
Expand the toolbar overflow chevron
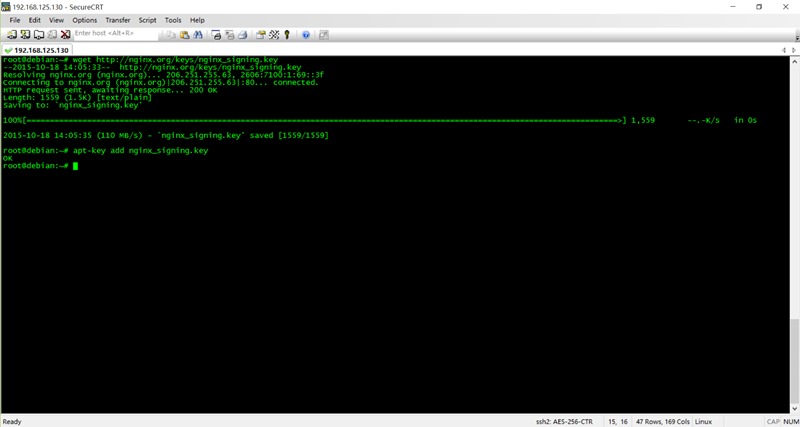(x=797, y=37)
